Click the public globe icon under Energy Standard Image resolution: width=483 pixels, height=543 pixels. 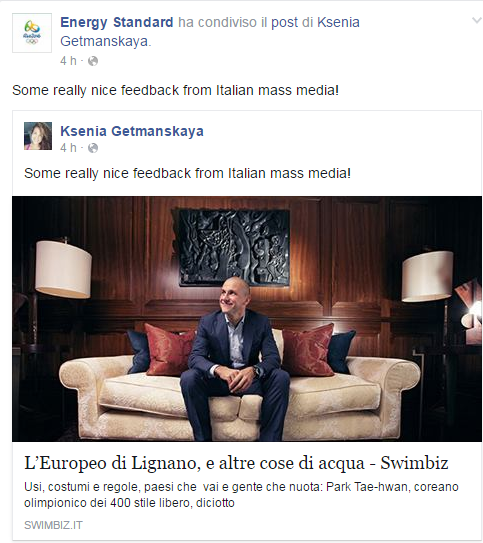(x=93, y=61)
